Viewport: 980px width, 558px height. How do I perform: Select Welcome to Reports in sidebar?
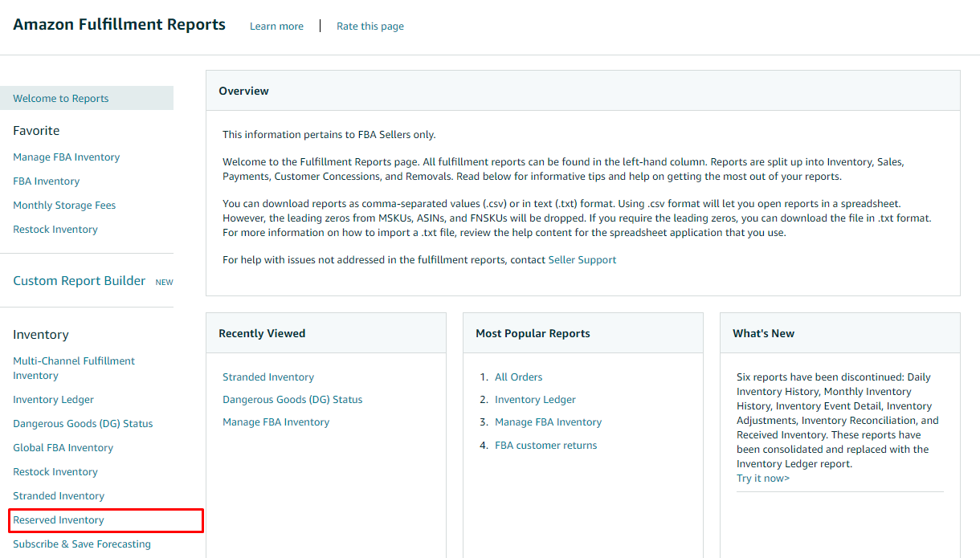coord(87,98)
